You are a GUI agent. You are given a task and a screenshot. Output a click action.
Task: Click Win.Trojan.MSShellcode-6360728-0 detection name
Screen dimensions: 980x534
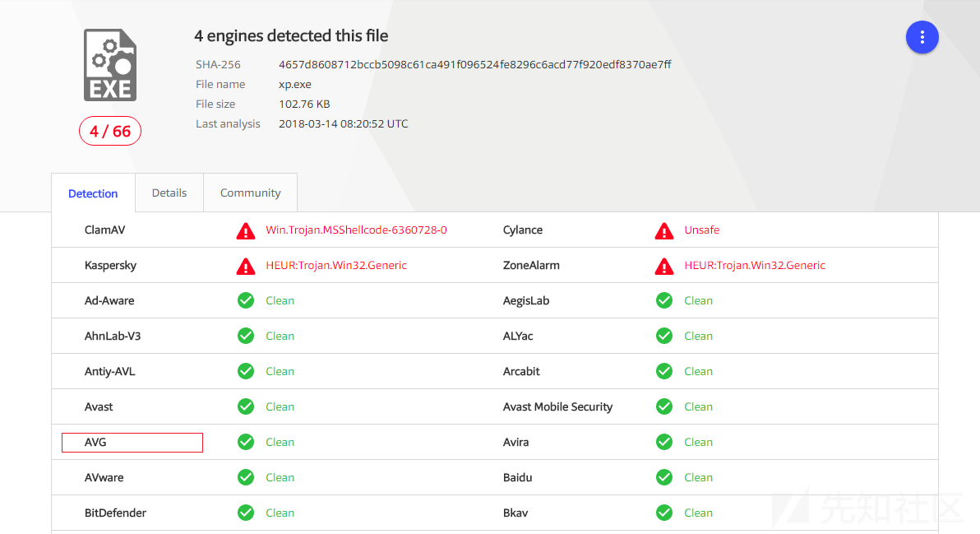pos(356,230)
